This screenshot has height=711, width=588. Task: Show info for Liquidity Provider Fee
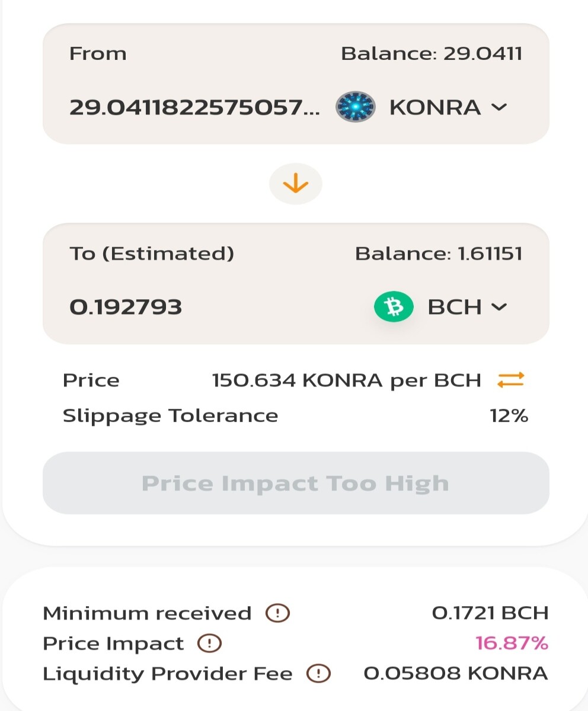click(319, 674)
